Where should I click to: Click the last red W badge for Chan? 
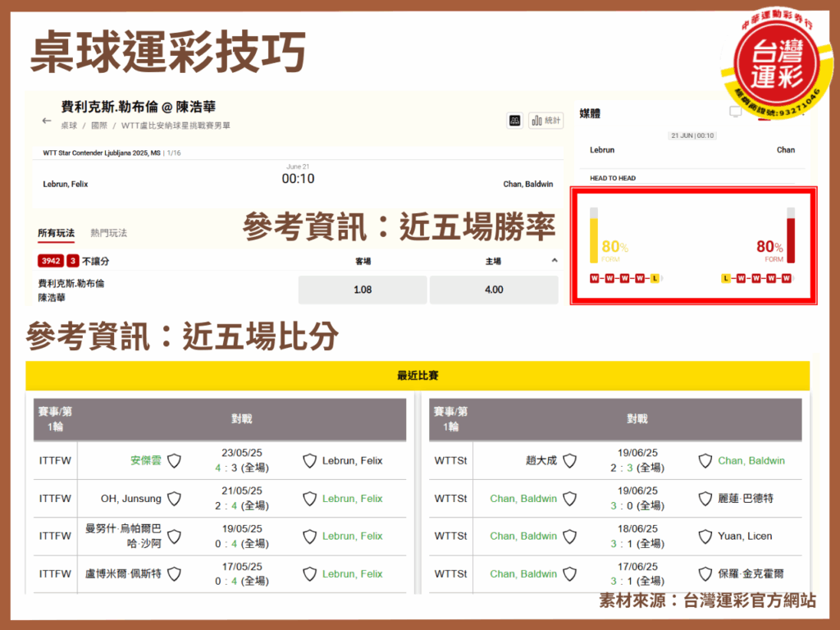(786, 278)
